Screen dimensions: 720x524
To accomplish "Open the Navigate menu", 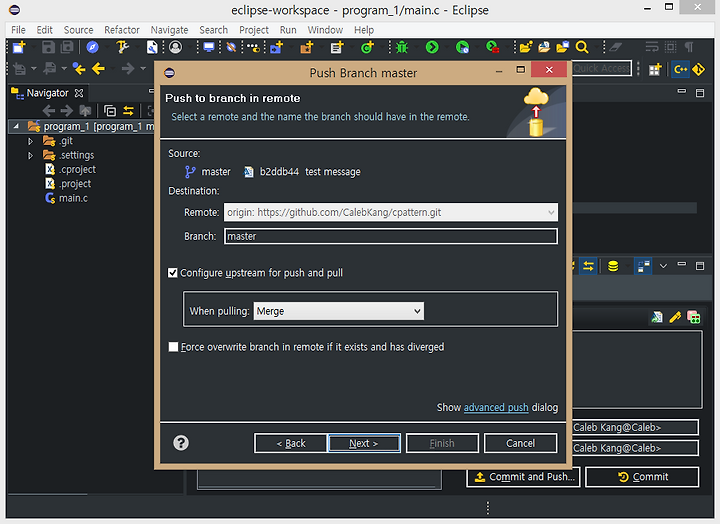I will point(169,30).
